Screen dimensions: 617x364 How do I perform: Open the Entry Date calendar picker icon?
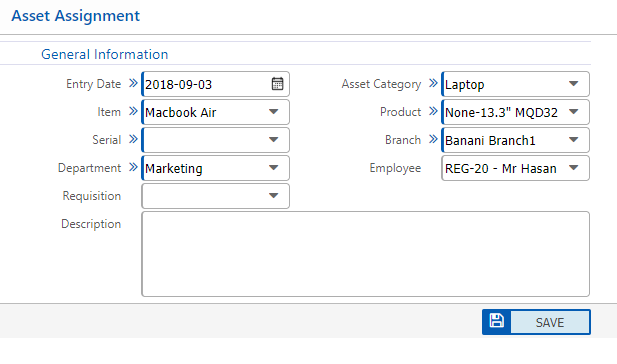(x=277, y=84)
